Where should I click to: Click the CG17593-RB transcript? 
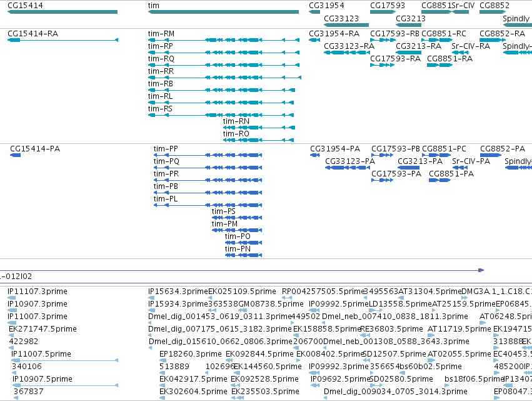(383, 40)
